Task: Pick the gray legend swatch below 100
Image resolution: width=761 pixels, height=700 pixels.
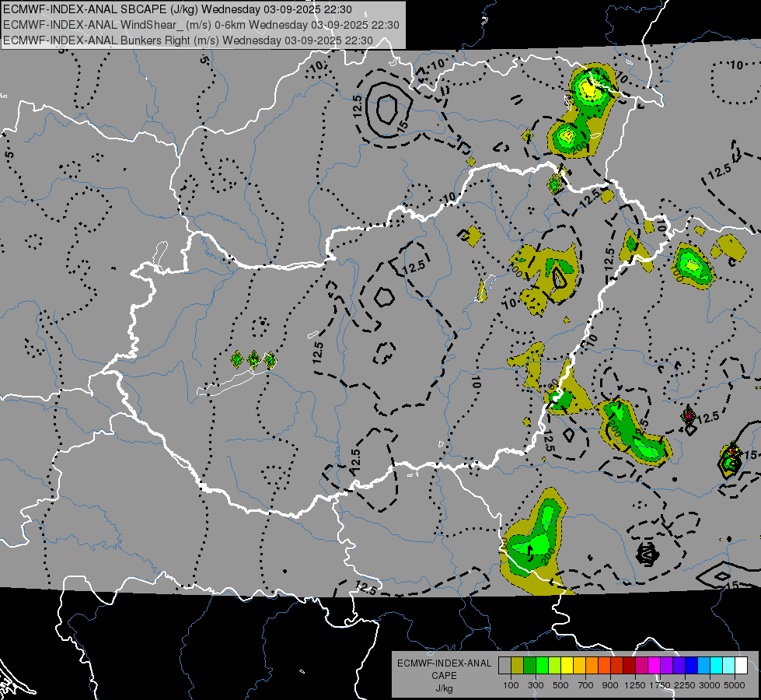Action: point(504,666)
